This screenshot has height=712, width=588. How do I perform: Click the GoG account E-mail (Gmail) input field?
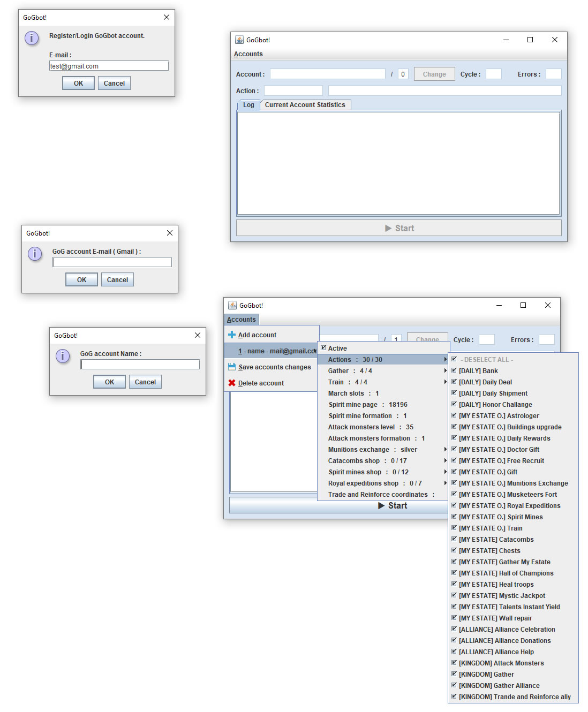point(112,262)
